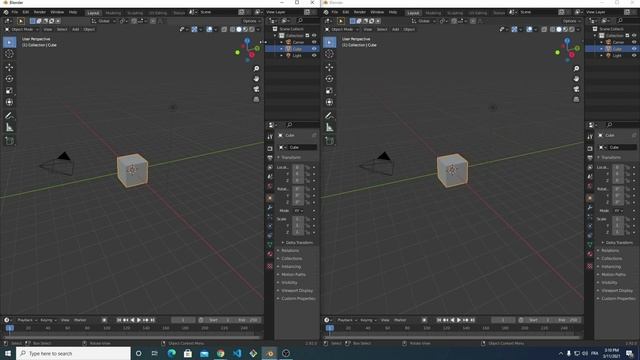Screen dimensions: 640x360
Task: Open Google Chrome from the taskbar
Action: [221, 353]
